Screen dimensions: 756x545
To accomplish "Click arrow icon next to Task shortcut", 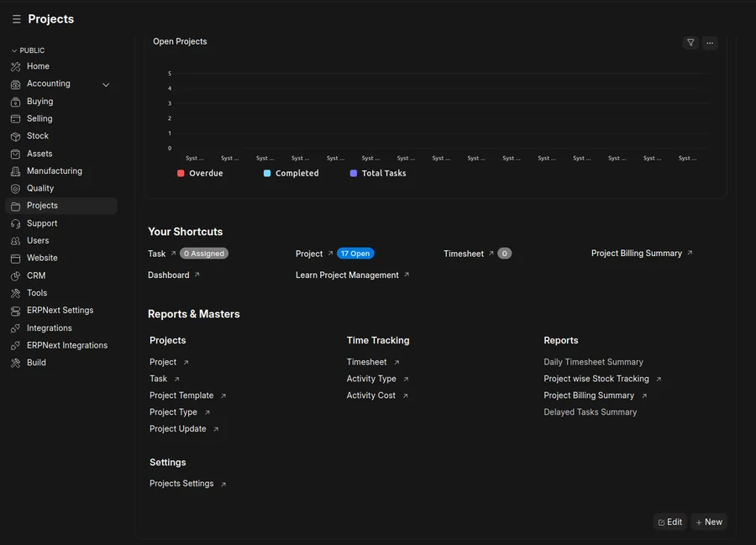I will pos(173,253).
